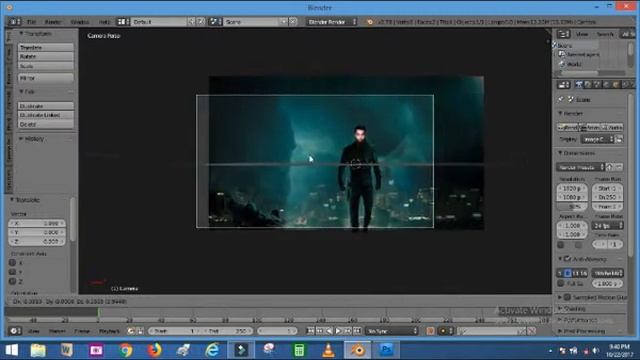Toggle the Anti-Aliasing checkbox

pyautogui.click(x=567, y=259)
